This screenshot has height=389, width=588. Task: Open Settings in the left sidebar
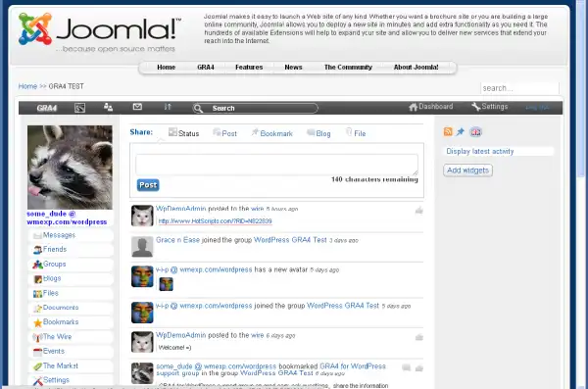pyautogui.click(x=71, y=380)
